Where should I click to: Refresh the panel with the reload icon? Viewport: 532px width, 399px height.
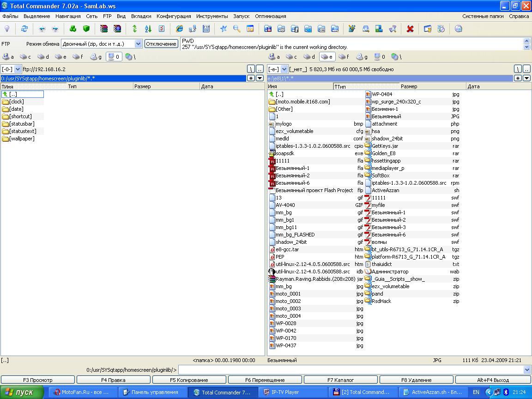[x=24, y=29]
